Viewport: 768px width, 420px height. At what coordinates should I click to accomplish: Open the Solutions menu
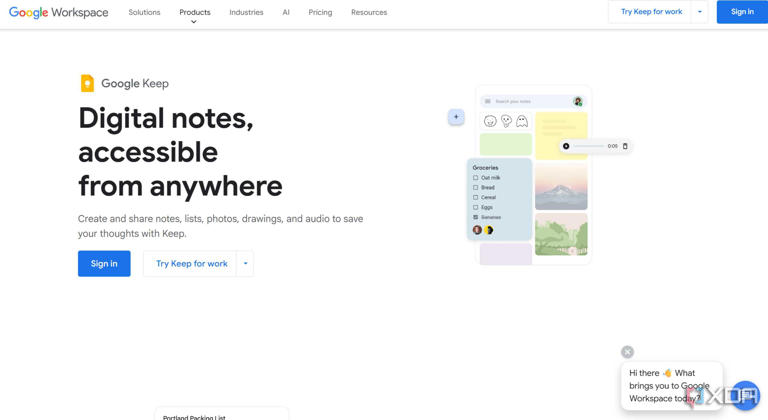pos(144,12)
